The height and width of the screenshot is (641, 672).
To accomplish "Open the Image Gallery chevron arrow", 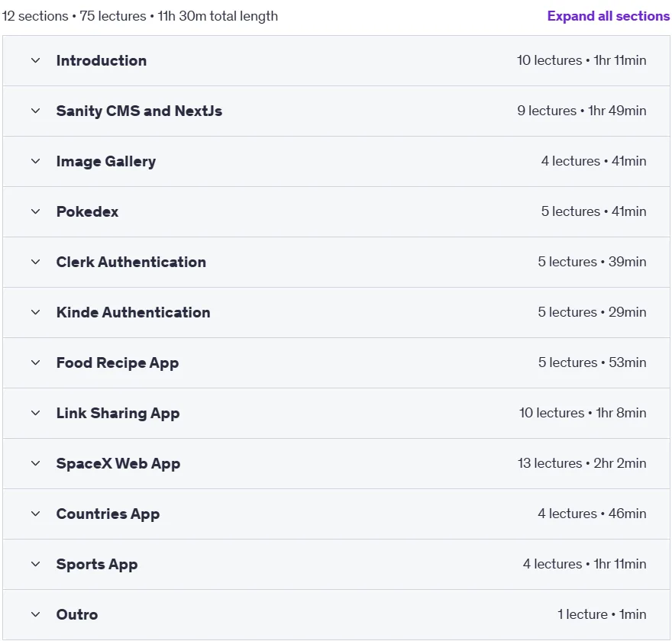I will point(36,162).
